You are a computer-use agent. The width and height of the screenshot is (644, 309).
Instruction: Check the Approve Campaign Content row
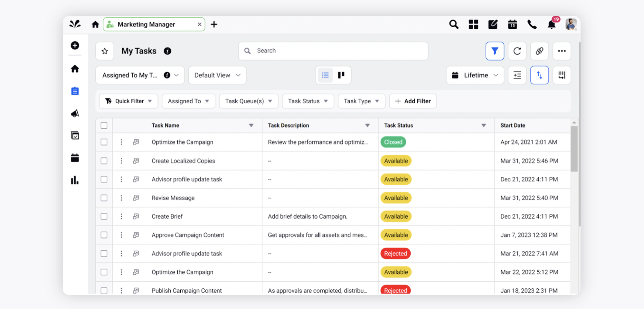tap(104, 235)
